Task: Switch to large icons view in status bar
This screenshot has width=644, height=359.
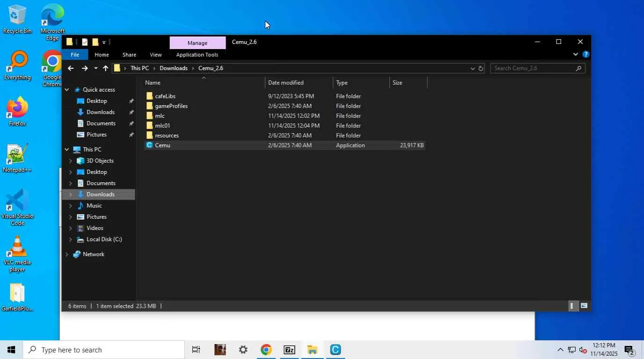Action: click(x=584, y=306)
